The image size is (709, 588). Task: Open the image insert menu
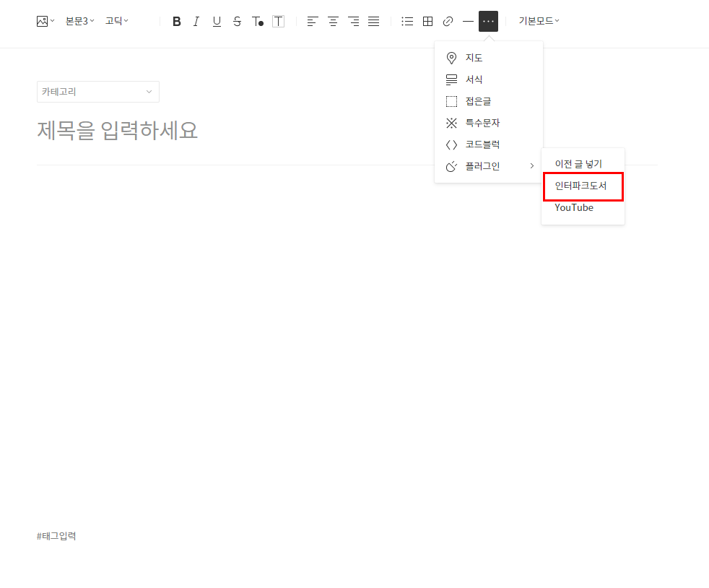point(45,21)
